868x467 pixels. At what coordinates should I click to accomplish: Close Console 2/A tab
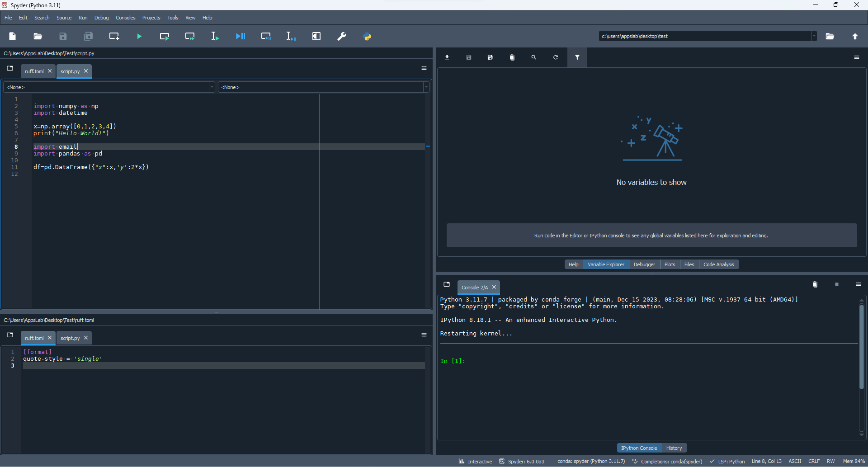pyautogui.click(x=494, y=287)
